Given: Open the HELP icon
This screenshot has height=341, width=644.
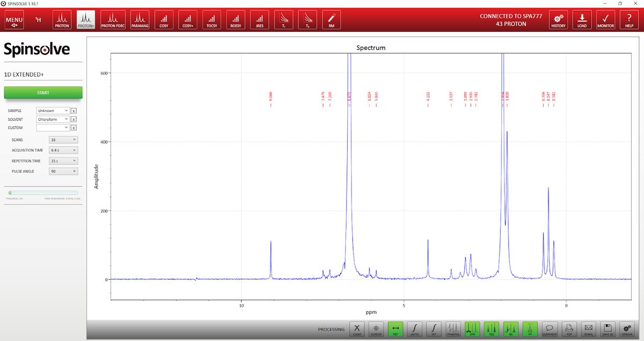Looking at the screenshot, I should tap(629, 20).
